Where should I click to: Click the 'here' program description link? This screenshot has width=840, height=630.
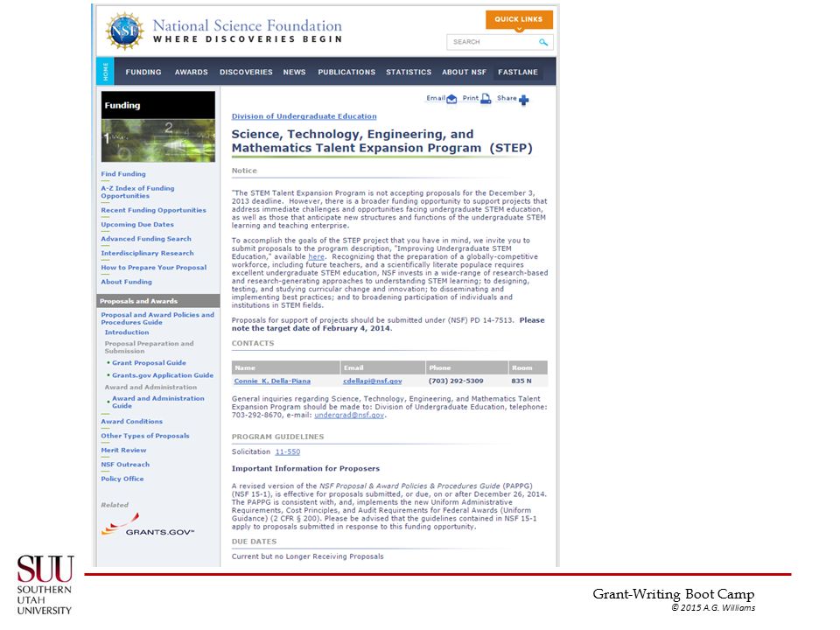point(316,256)
